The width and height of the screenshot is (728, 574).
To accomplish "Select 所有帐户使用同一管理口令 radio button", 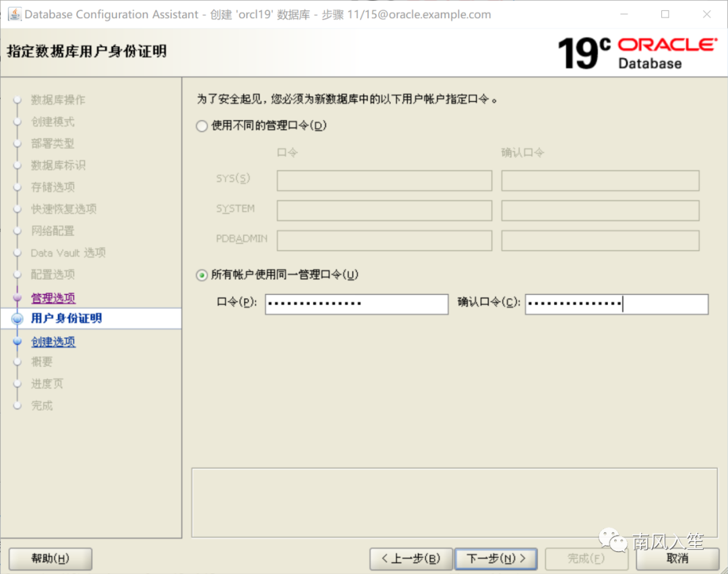I will pos(202,275).
